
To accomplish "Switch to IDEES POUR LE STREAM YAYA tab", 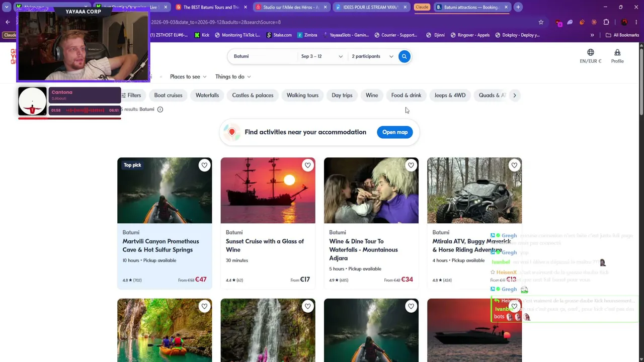I will (371, 7).
